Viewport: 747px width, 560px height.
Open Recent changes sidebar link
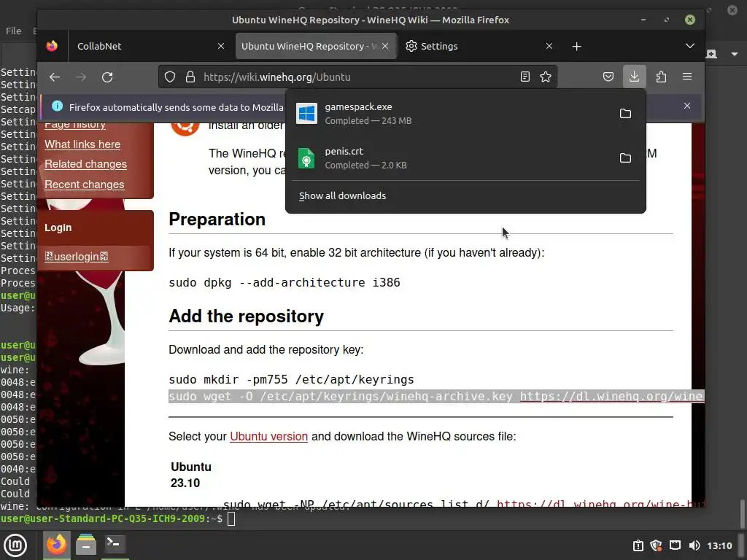(85, 184)
